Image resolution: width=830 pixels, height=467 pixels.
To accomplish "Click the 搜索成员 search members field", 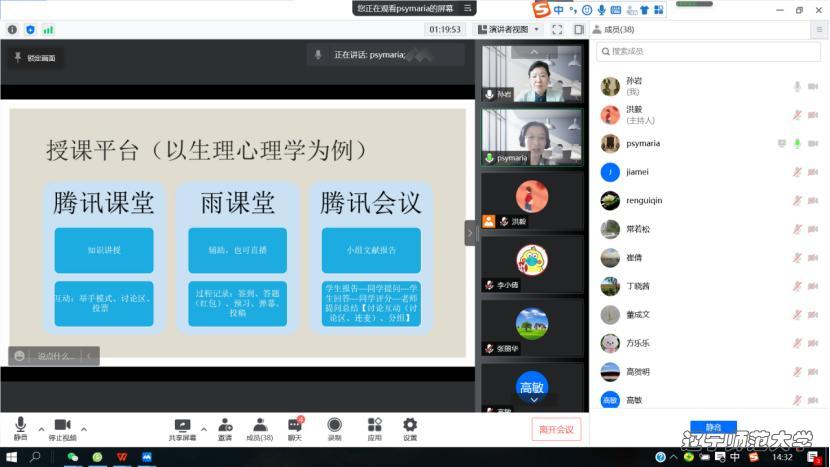I will click(708, 51).
